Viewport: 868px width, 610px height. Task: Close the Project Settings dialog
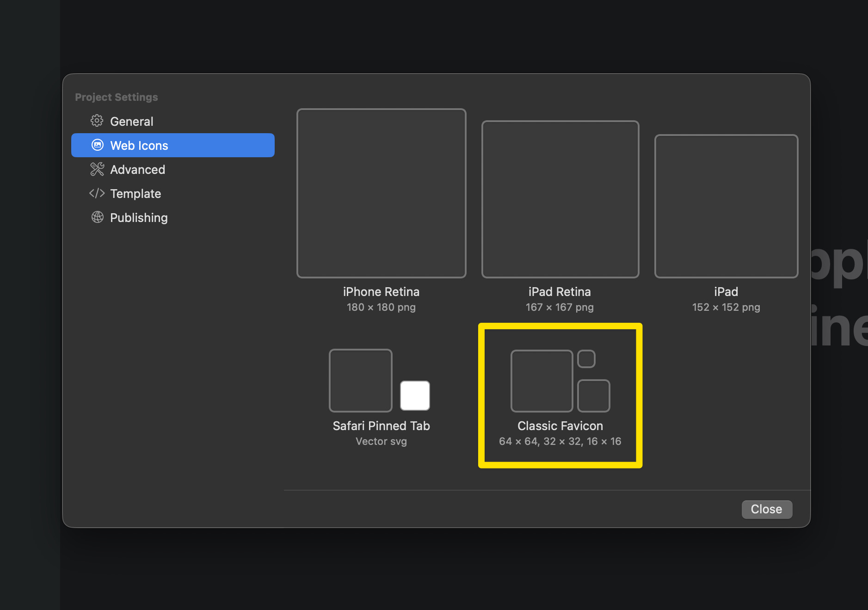(x=767, y=509)
